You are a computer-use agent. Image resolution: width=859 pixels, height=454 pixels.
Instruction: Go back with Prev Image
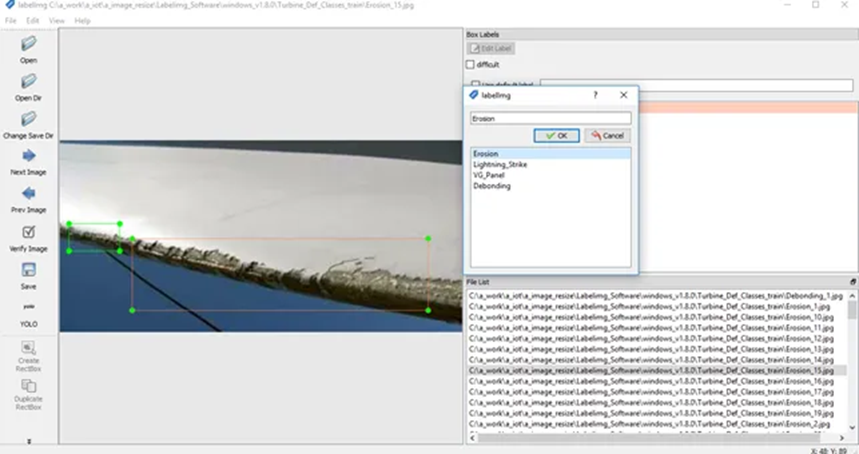click(28, 200)
